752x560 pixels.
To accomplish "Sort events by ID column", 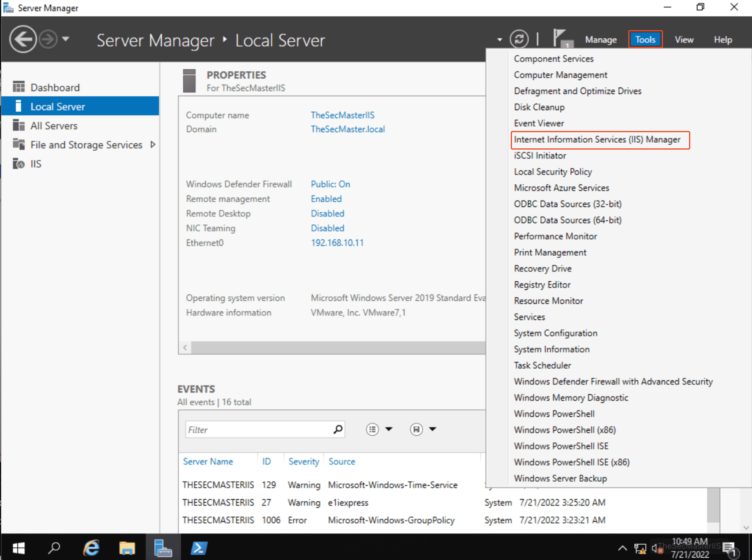I will (266, 461).
